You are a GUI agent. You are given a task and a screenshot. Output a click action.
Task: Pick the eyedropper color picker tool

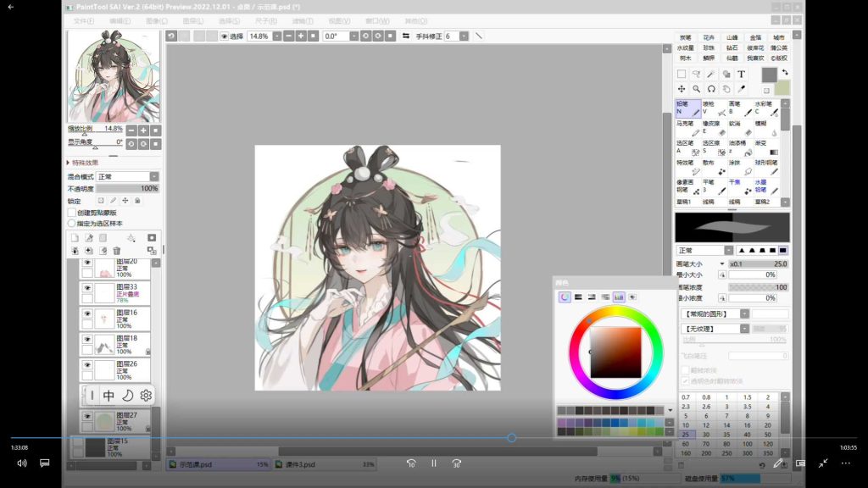[x=741, y=89]
